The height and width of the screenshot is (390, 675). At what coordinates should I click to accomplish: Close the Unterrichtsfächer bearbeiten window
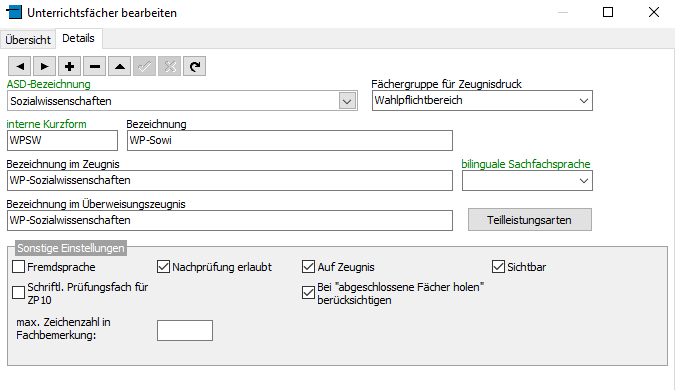[x=654, y=12]
